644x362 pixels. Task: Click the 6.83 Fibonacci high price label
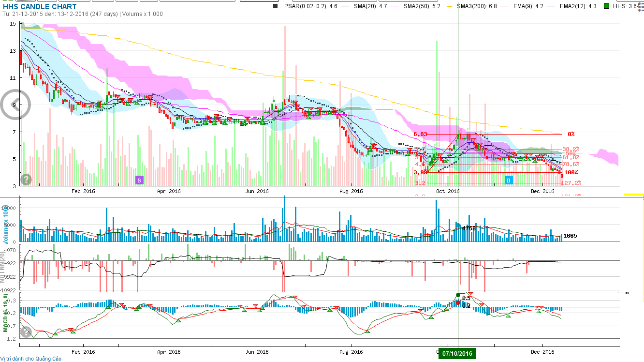[420, 134]
